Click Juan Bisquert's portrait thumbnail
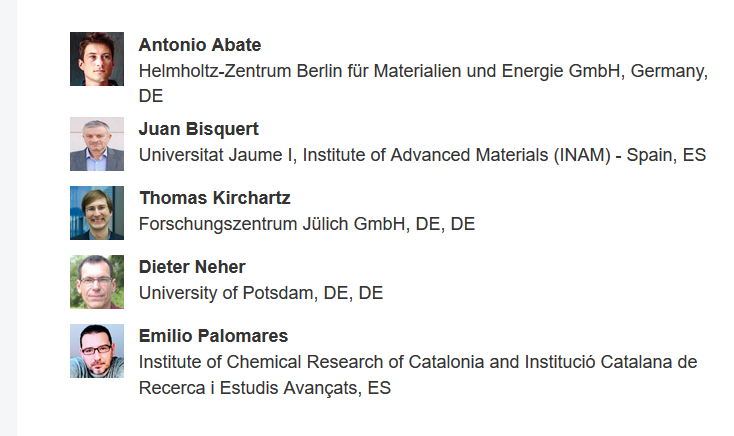 (97, 144)
